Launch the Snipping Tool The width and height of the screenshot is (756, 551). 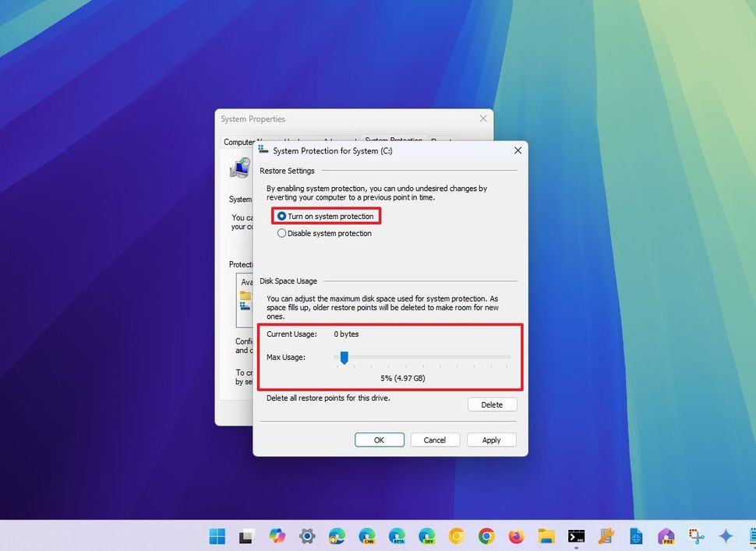tap(697, 536)
